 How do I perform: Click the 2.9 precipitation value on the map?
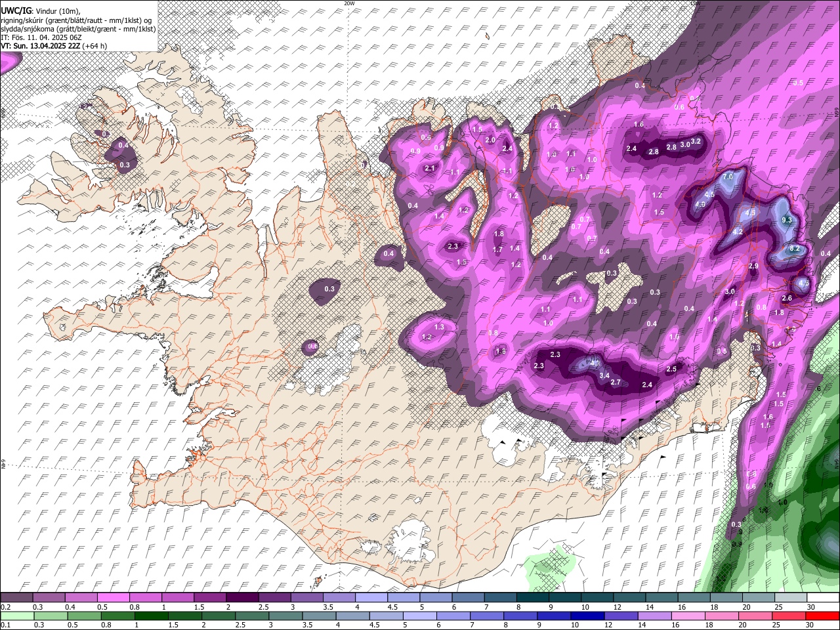click(753, 266)
